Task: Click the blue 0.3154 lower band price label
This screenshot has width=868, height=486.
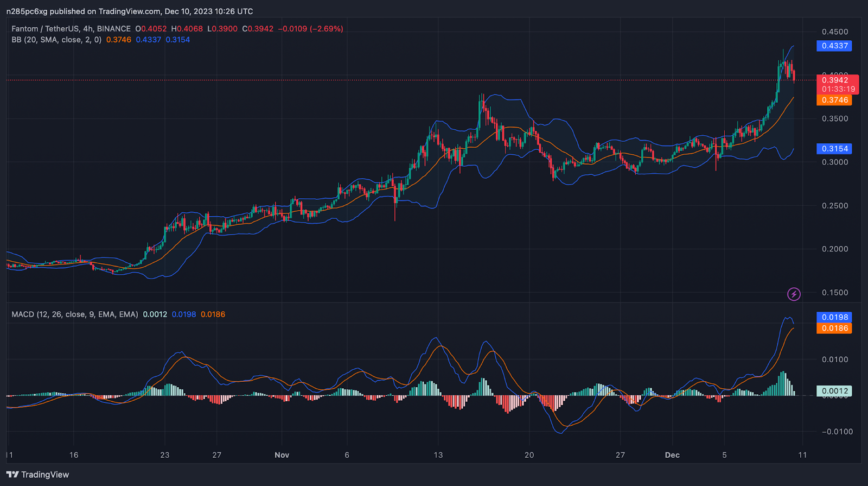Action: click(x=834, y=148)
